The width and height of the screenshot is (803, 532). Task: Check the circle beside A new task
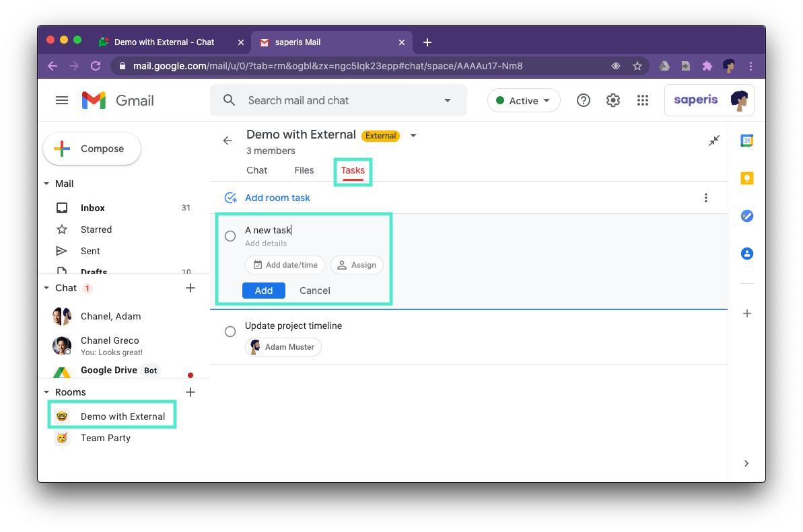point(230,236)
